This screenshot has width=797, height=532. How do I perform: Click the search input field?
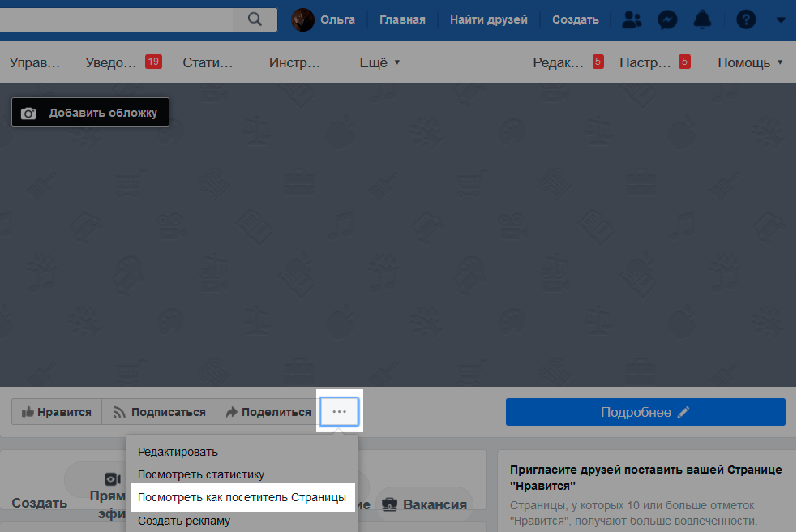pos(117,19)
